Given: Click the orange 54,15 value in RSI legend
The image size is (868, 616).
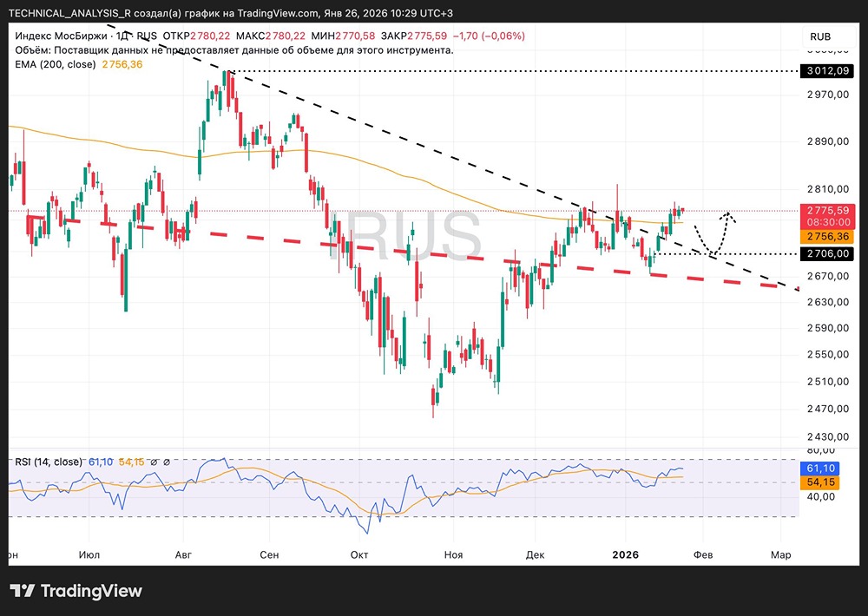Looking at the screenshot, I should pos(131,462).
